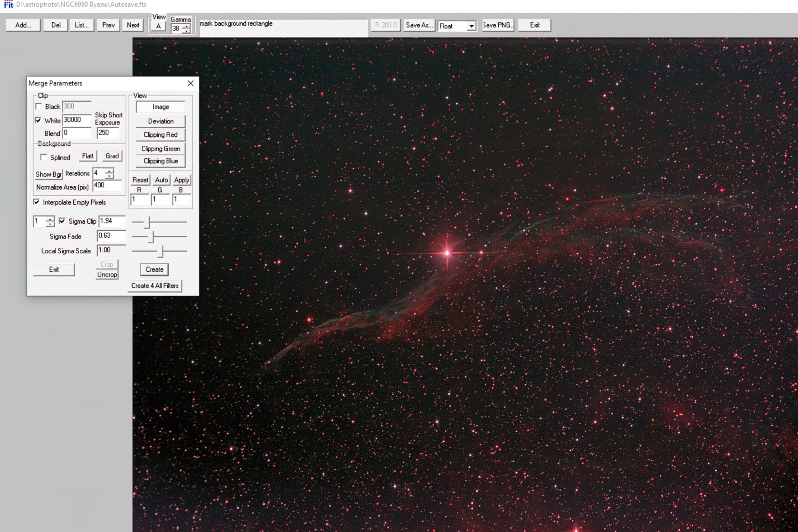Enable the Black clip checkbox
Screen dimensions: 798x532
coord(38,106)
